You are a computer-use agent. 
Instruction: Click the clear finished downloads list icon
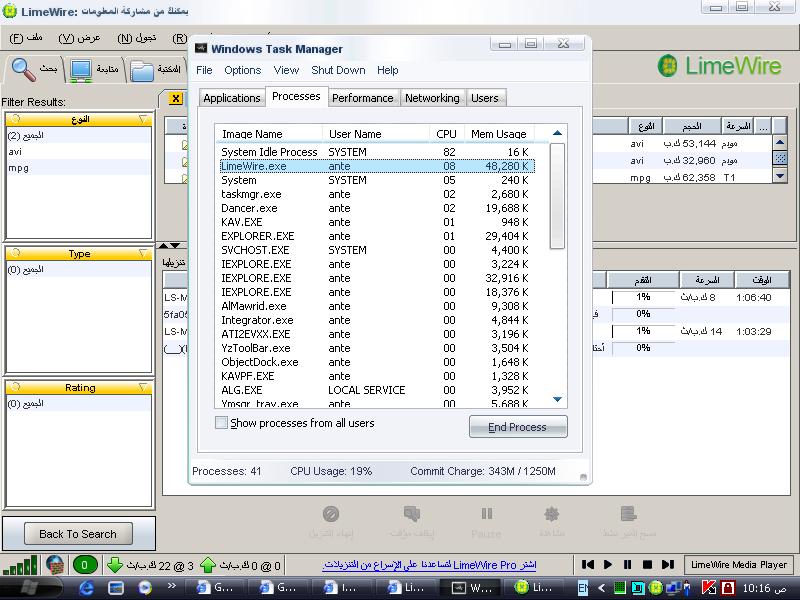click(x=629, y=514)
